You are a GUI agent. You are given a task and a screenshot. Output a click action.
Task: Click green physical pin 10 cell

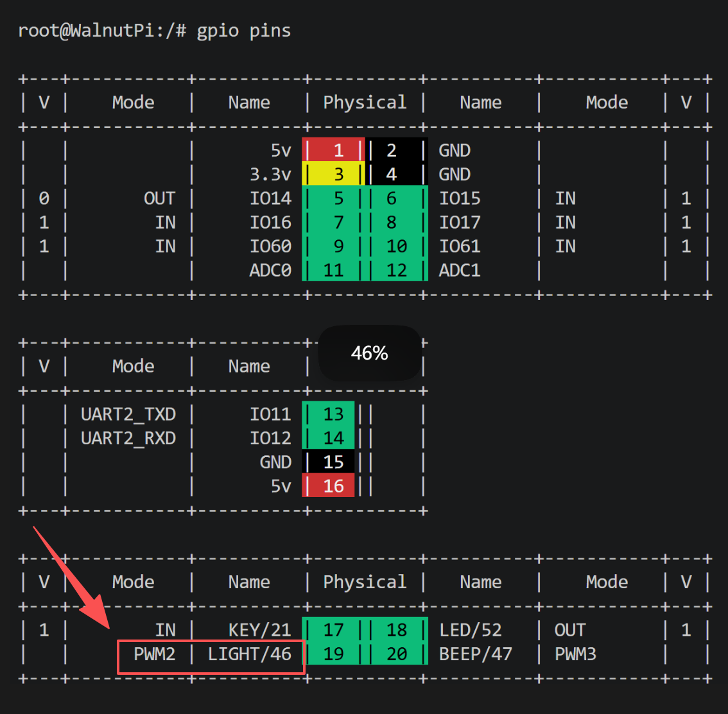coord(397,246)
